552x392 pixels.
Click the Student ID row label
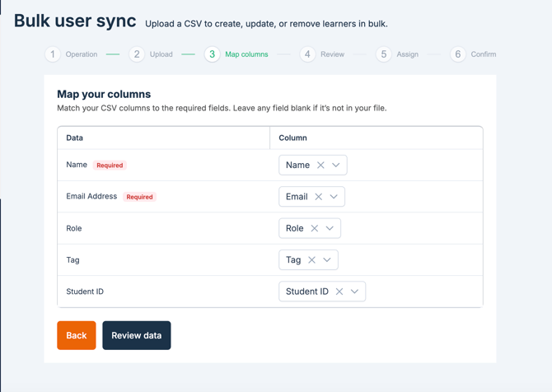(85, 292)
